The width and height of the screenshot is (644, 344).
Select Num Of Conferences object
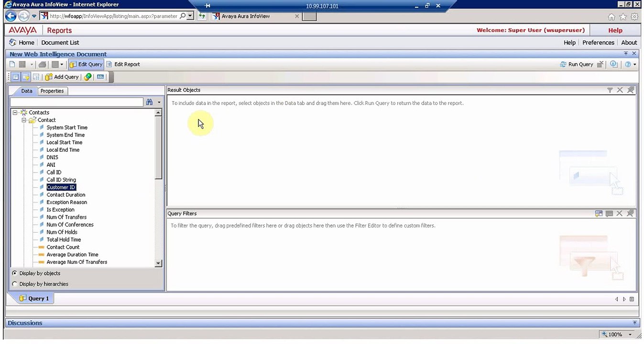(70, 225)
